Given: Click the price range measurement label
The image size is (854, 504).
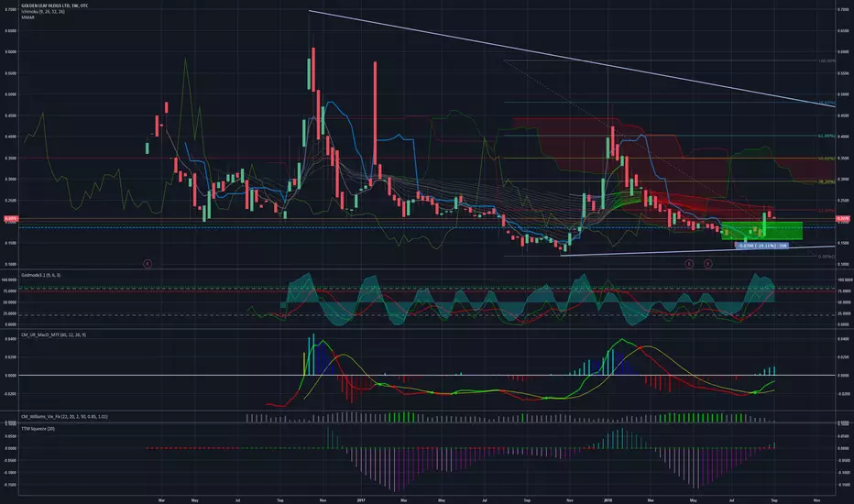Looking at the screenshot, I should pyautogui.click(x=762, y=246).
